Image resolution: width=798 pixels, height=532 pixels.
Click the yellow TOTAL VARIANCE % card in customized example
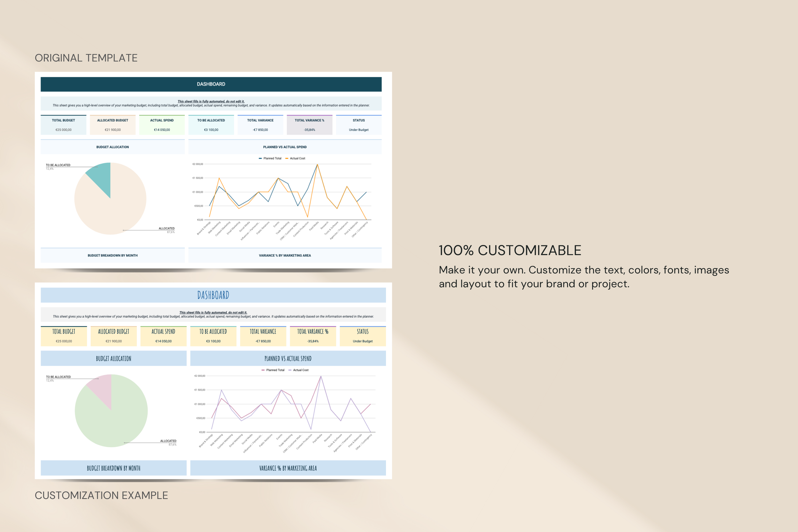pos(313,336)
